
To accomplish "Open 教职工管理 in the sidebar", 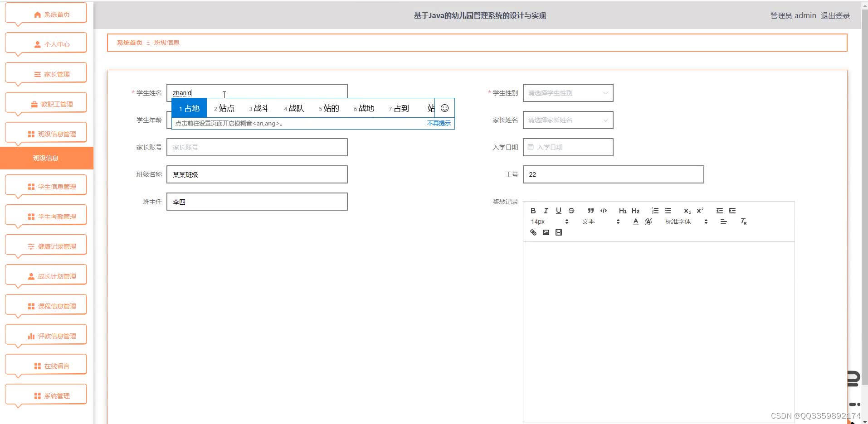I will [46, 104].
